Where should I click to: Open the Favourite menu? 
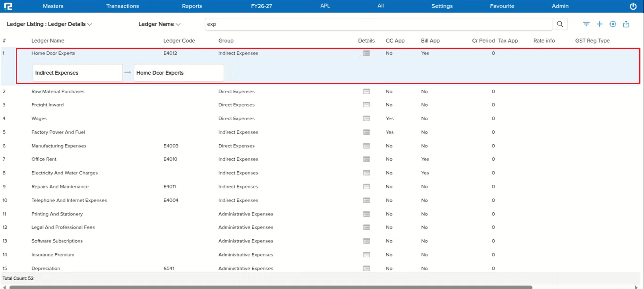[502, 6]
